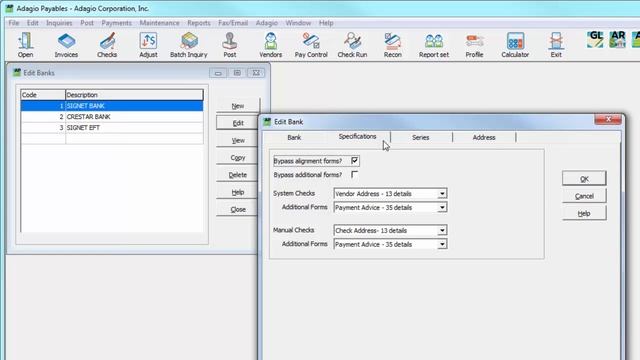Open the Fax/Email menu
This screenshot has width=640, height=360.
pos(233,23)
